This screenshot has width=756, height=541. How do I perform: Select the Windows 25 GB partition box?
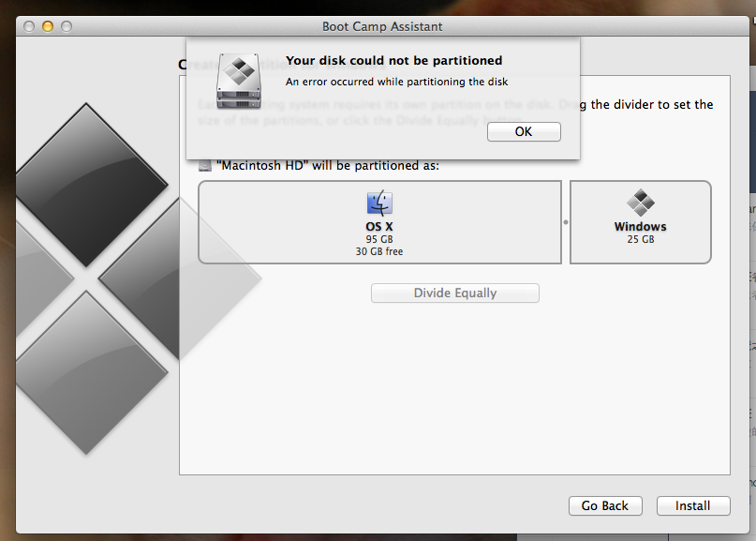[x=640, y=222]
